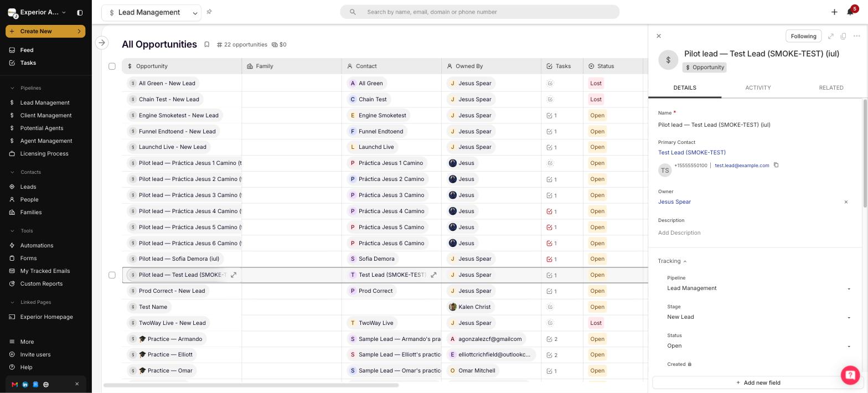This screenshot has height=393, width=868.
Task: Click Invite users in sidebar
Action: [x=35, y=355]
